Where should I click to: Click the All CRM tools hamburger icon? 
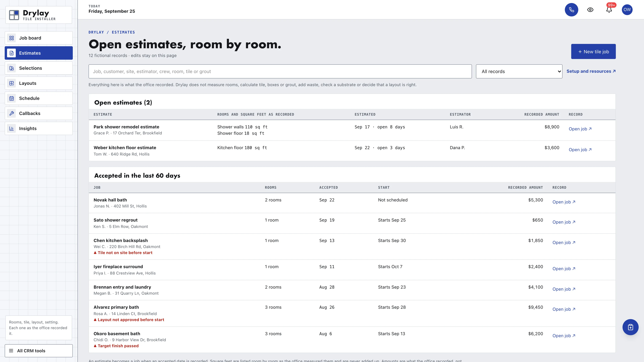[11, 351]
